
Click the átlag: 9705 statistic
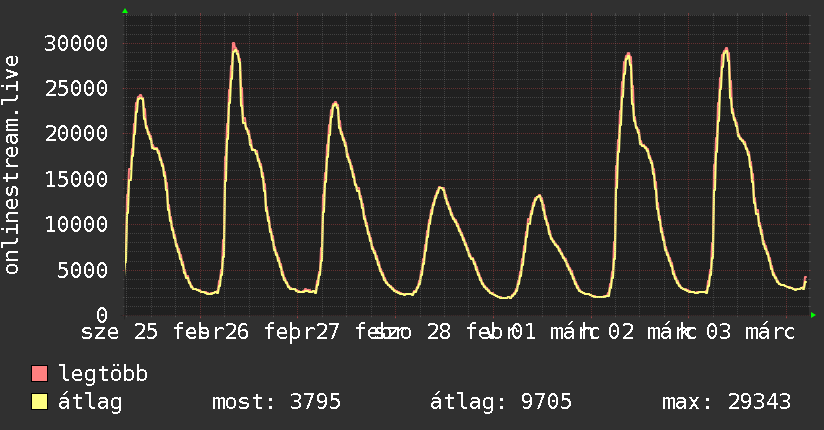[501, 402]
